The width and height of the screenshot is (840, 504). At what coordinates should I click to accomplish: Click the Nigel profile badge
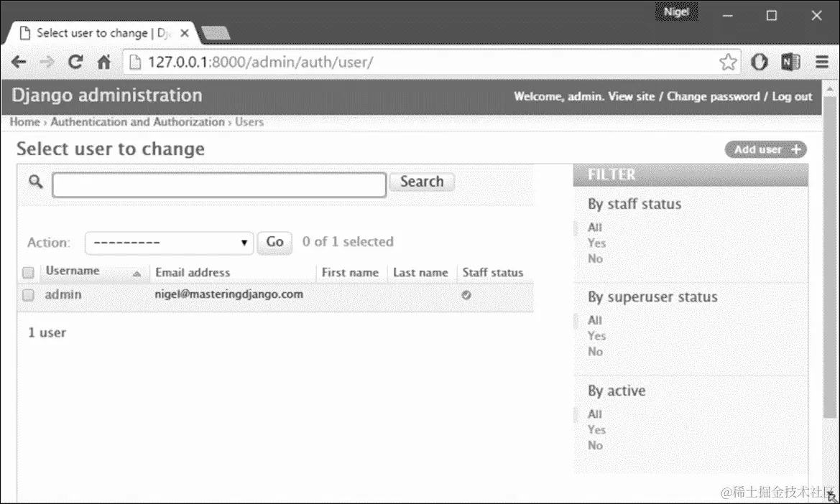click(x=676, y=11)
